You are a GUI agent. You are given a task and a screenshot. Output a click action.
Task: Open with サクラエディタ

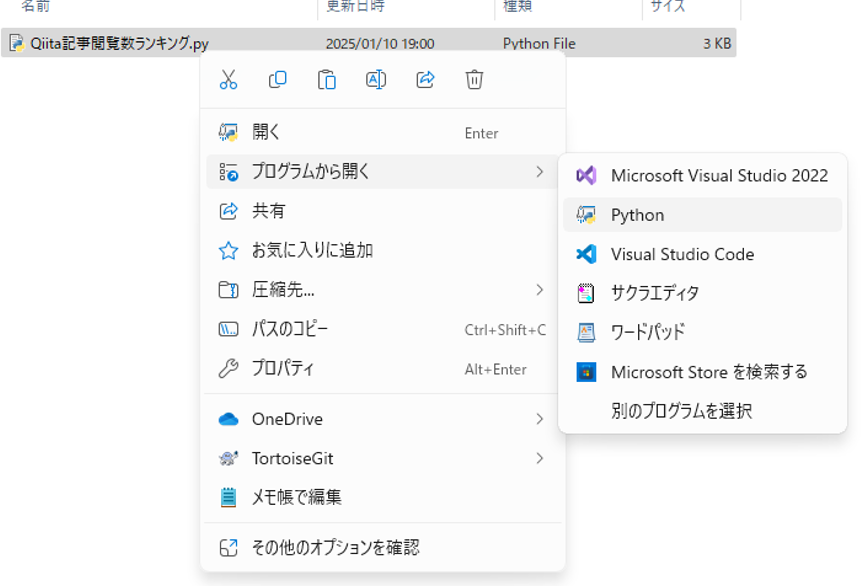coord(702,293)
